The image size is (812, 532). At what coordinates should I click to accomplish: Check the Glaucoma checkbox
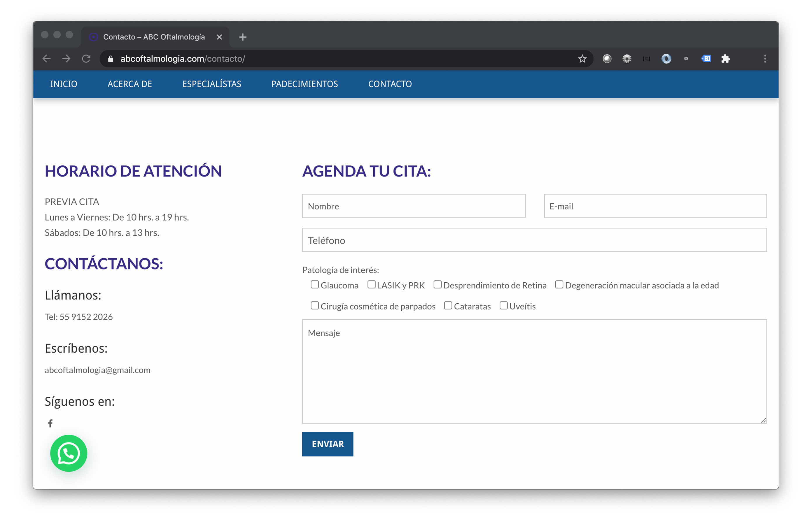coord(315,284)
